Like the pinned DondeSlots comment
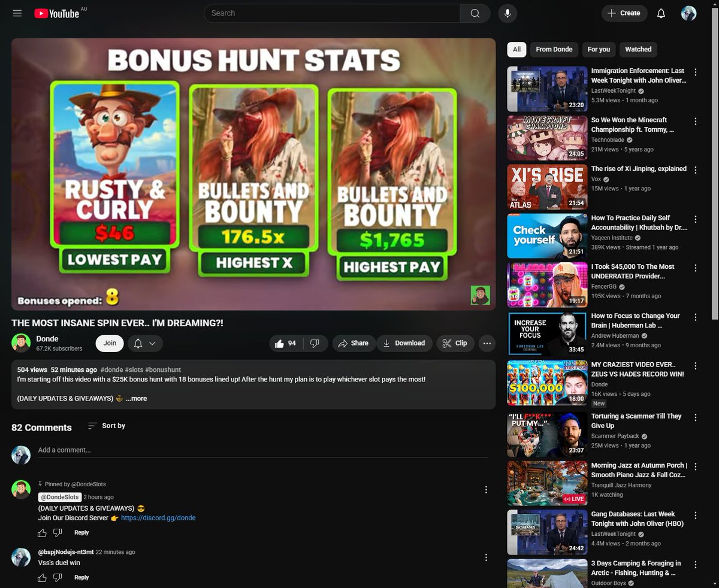 coord(42,532)
